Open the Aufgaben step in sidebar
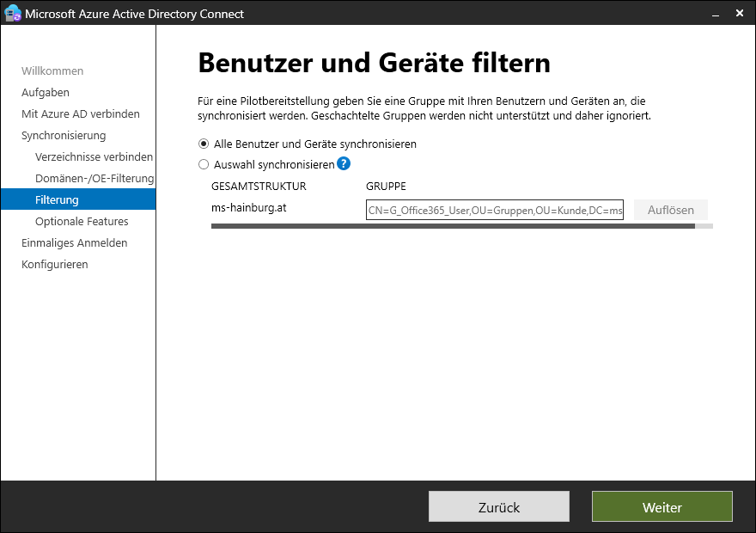 [46, 92]
